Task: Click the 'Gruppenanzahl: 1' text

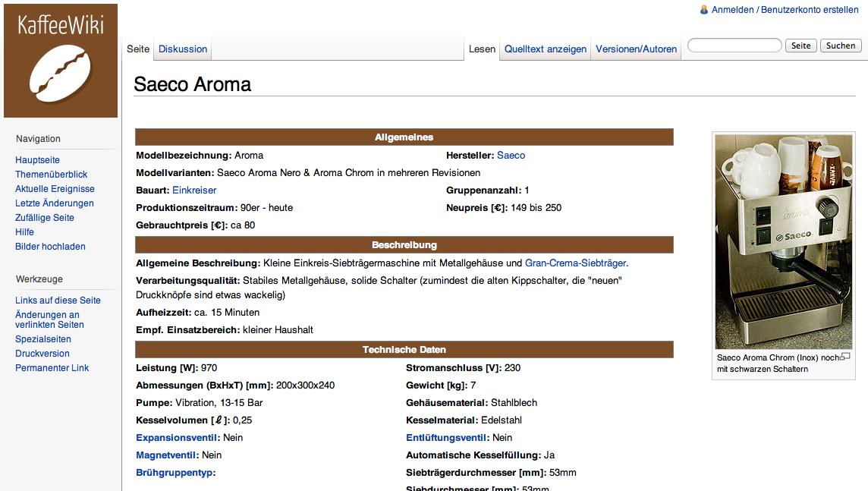Action: [x=488, y=190]
